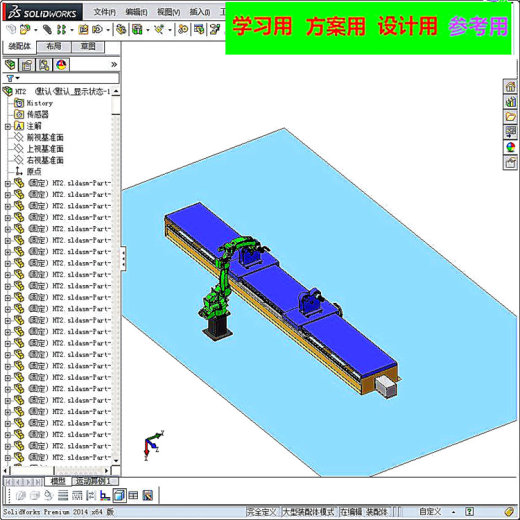The width and height of the screenshot is (520, 520).
Task: Open the ConfigurationManager panel icon
Action: (44, 65)
